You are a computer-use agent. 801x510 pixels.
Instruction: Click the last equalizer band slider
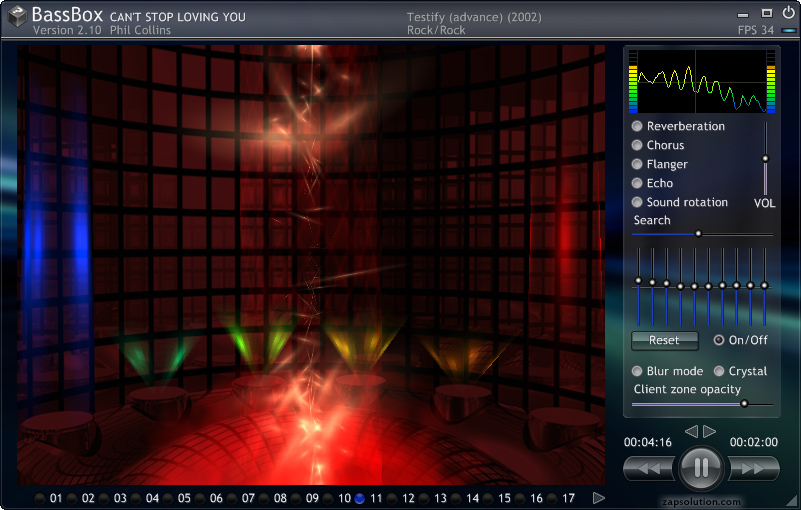click(x=764, y=287)
